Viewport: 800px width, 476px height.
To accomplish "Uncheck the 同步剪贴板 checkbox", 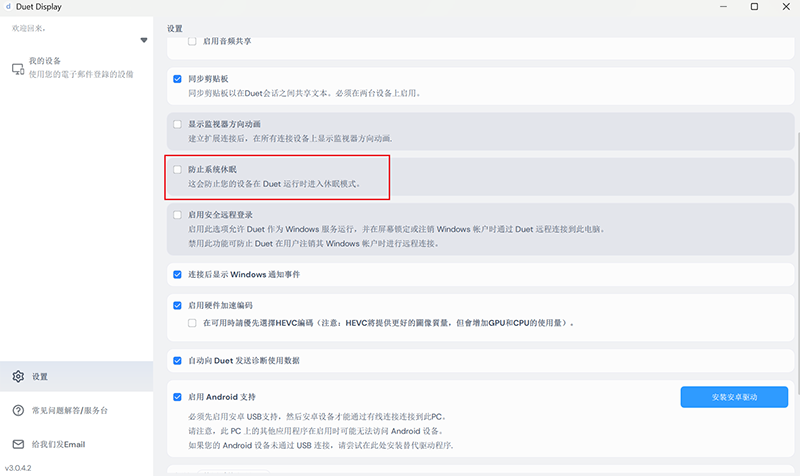I will click(177, 79).
